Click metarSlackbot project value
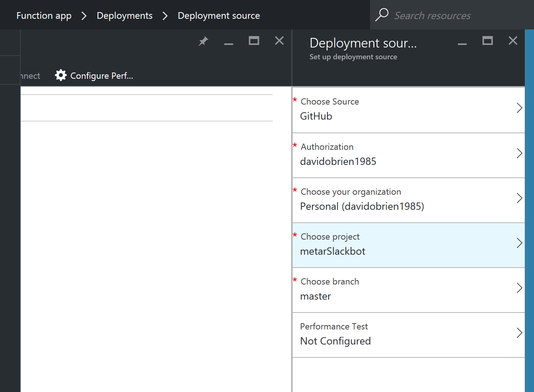The width and height of the screenshot is (534, 392). 333,251
